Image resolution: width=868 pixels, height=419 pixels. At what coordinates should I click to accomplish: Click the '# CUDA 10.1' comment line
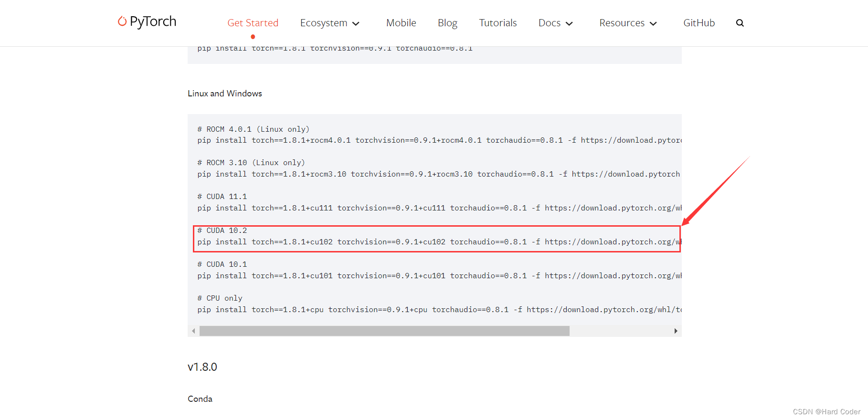tap(222, 264)
